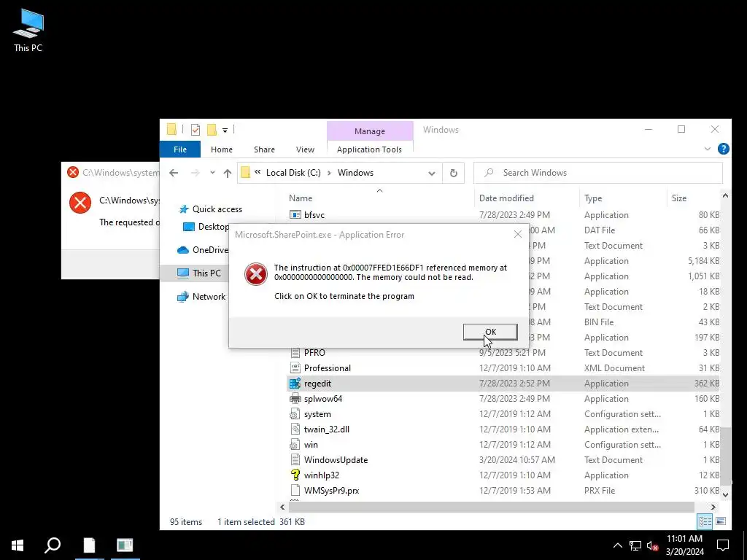Open the File menu in Explorer

180,149
